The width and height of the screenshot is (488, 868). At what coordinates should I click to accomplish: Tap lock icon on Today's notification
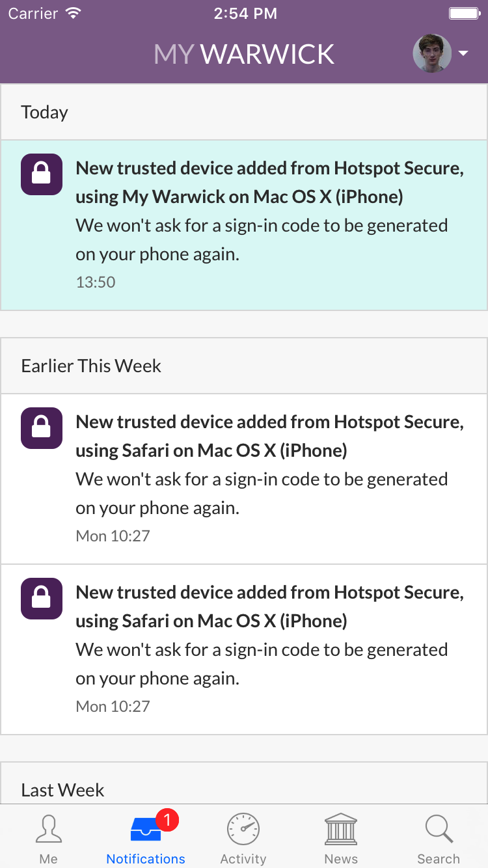click(x=42, y=174)
